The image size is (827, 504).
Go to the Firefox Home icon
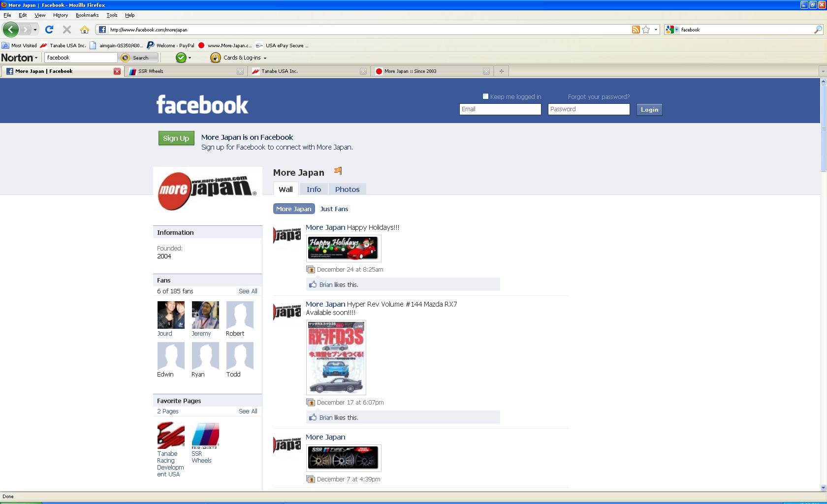(x=85, y=30)
